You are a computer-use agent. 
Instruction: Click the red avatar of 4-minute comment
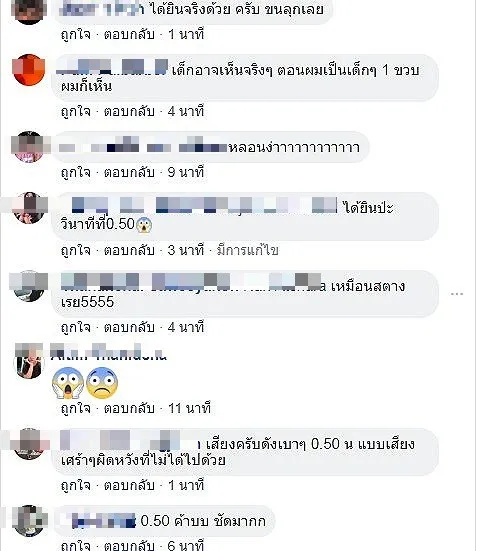click(29, 70)
